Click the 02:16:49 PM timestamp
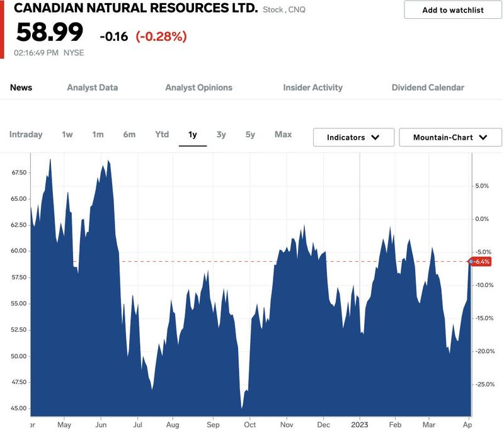 click(36, 53)
